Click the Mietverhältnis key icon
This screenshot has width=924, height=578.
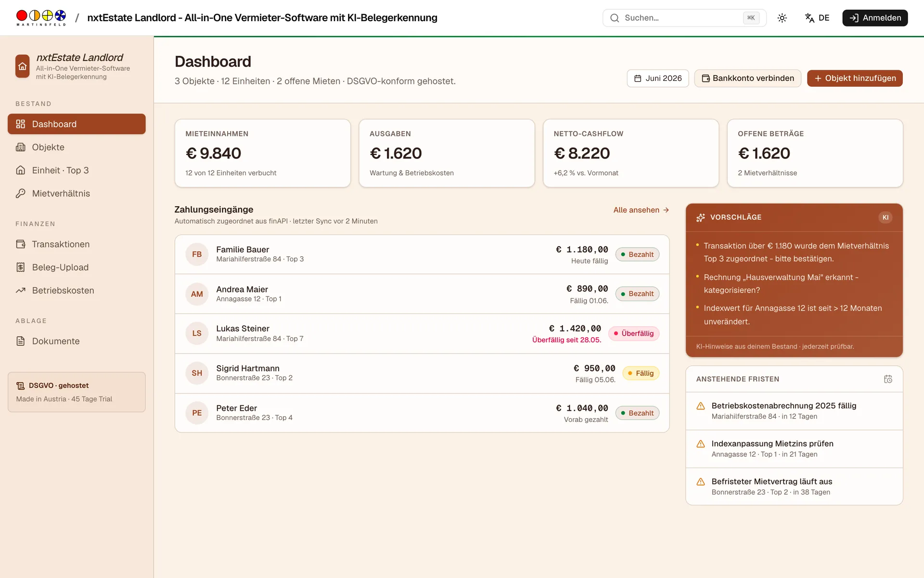click(x=20, y=193)
